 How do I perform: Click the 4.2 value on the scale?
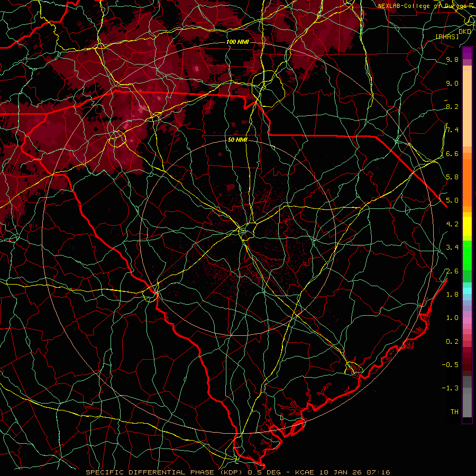452,224
